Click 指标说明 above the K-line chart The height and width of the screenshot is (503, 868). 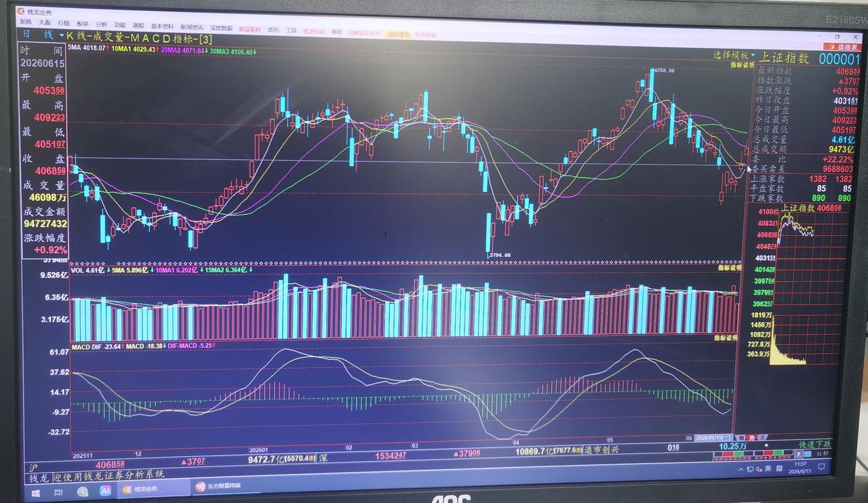tap(742, 65)
